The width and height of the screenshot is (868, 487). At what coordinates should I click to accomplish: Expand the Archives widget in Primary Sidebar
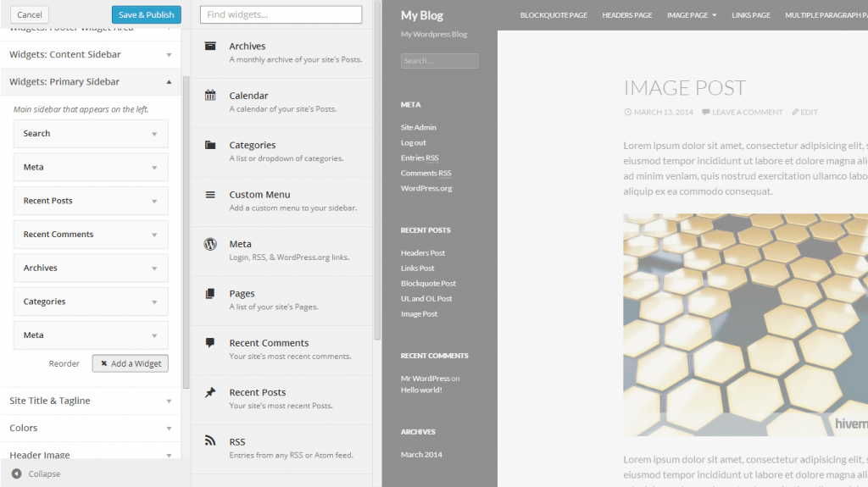pyautogui.click(x=154, y=268)
